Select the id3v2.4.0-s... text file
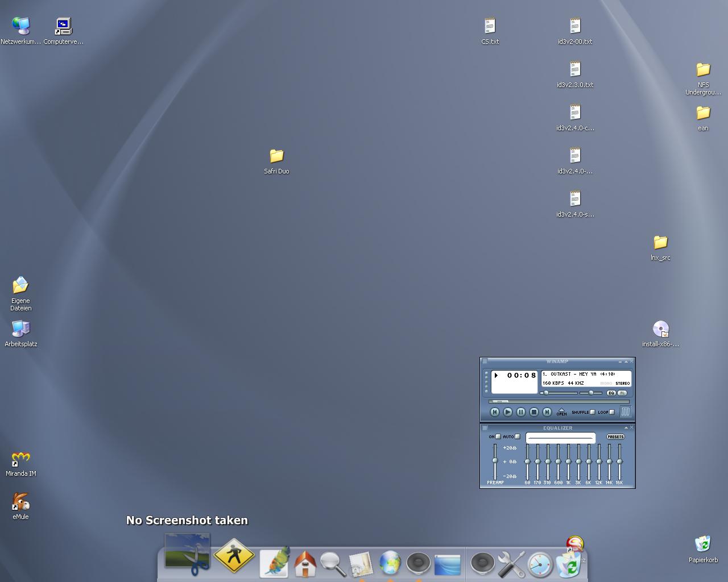 (575, 203)
